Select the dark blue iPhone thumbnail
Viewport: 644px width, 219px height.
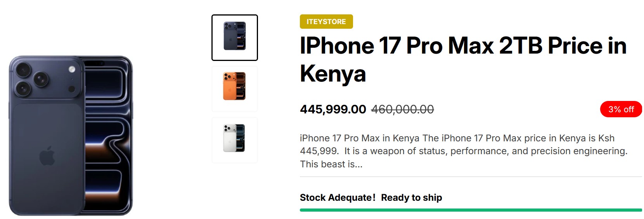234,38
